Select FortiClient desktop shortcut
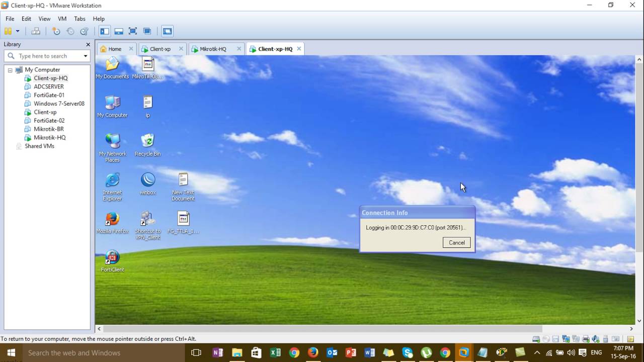The image size is (644, 362). click(112, 261)
